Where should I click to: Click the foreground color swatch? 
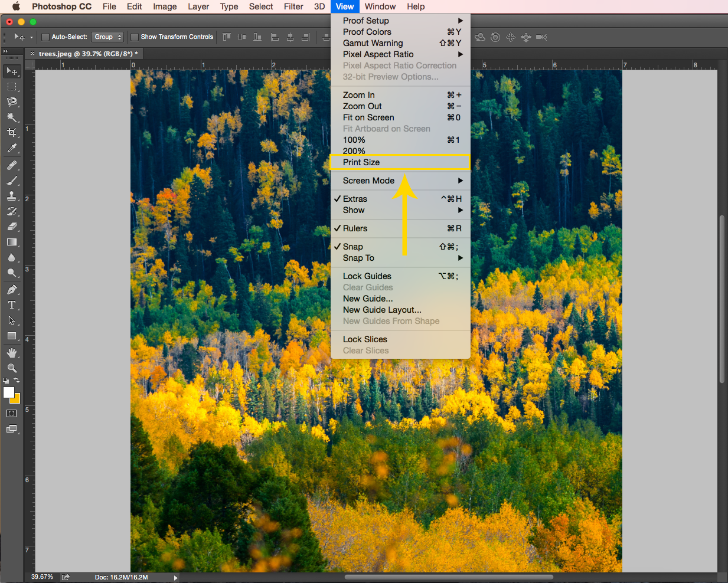[x=8, y=392]
